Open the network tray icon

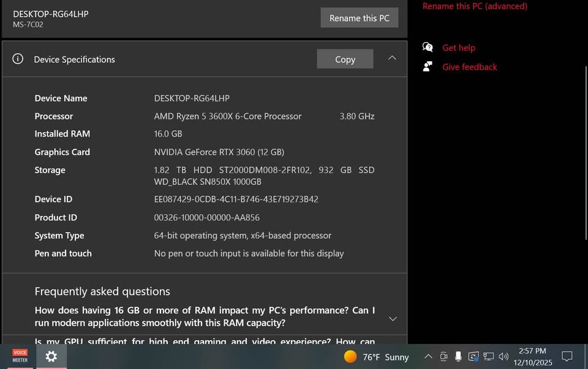click(x=488, y=357)
